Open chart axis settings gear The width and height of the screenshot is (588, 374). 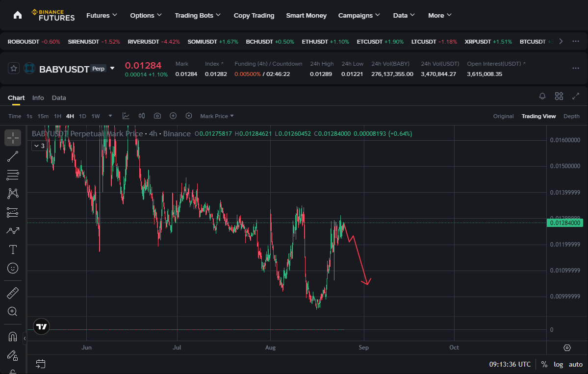click(567, 348)
